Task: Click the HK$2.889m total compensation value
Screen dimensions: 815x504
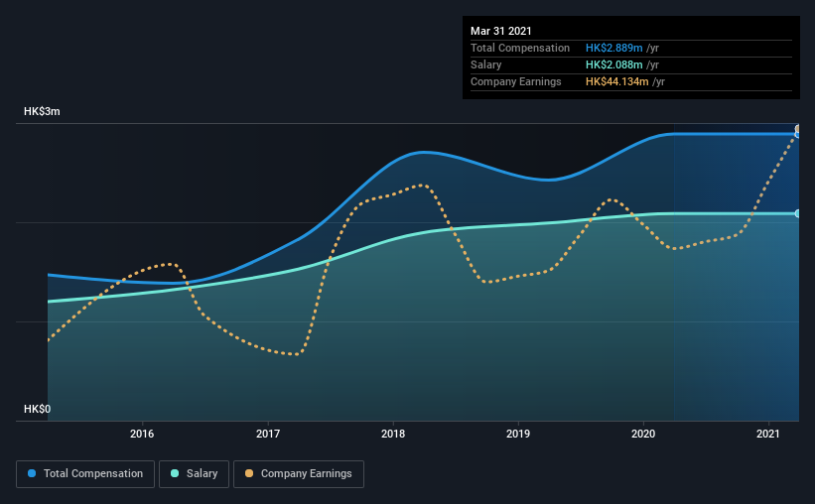Action: (x=613, y=48)
